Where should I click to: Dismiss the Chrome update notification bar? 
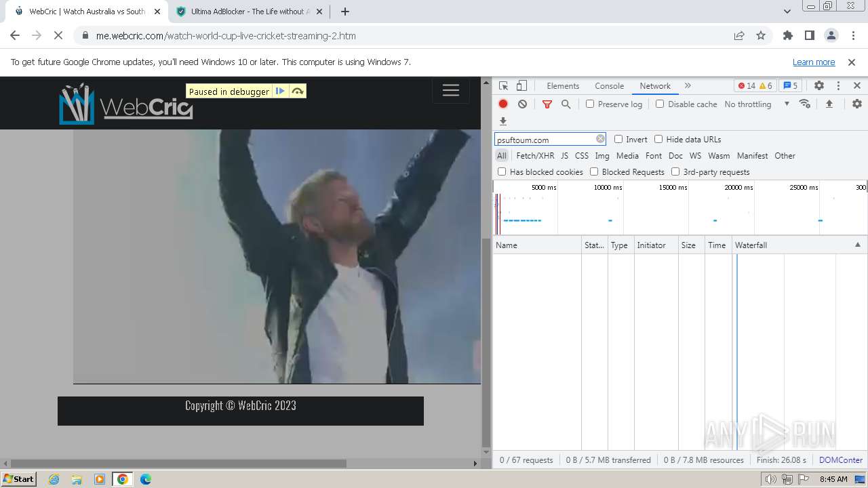[x=852, y=62]
